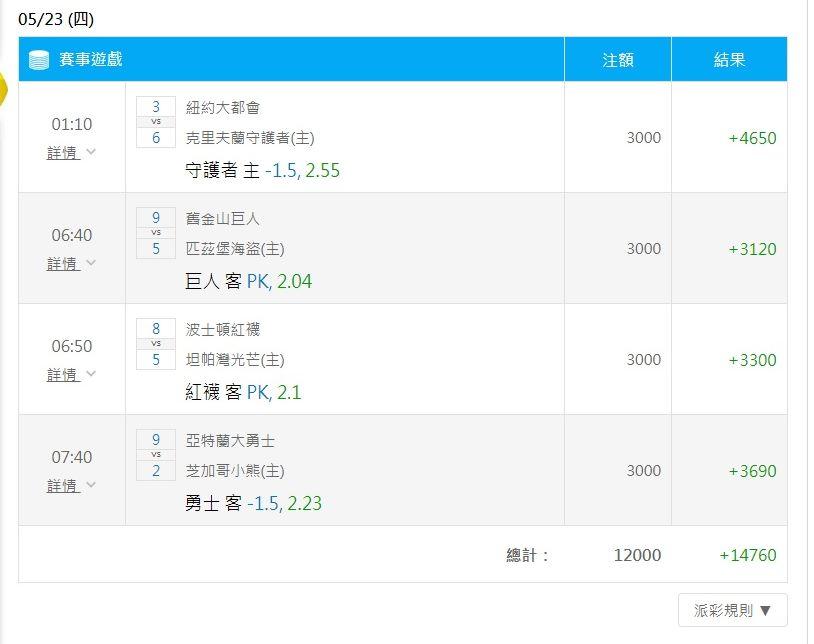Expand details chevron for the 01:10 game
Viewport: 814px width, 644px height.
click(91, 152)
